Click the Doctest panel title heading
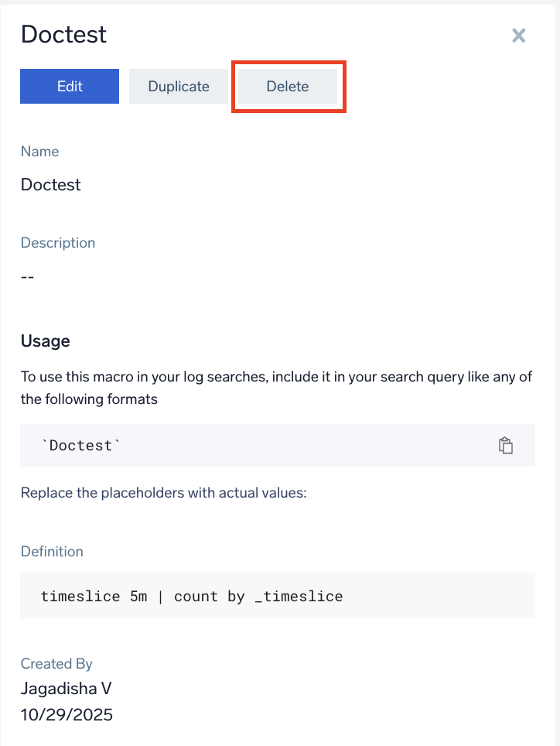The height and width of the screenshot is (746, 560). (x=63, y=34)
